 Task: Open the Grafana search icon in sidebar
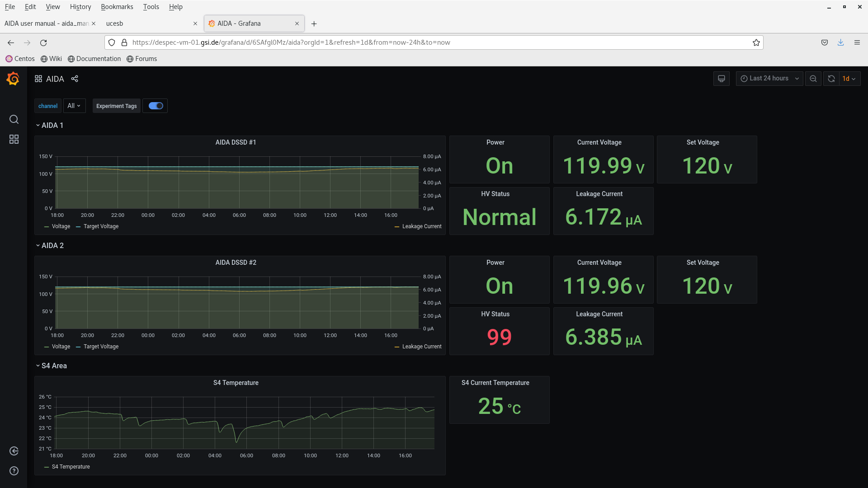[x=14, y=119]
